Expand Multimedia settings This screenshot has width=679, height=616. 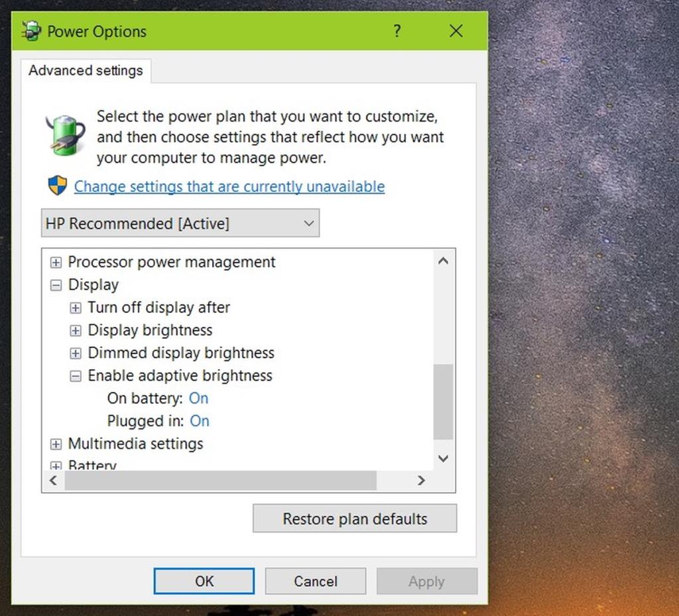point(56,444)
